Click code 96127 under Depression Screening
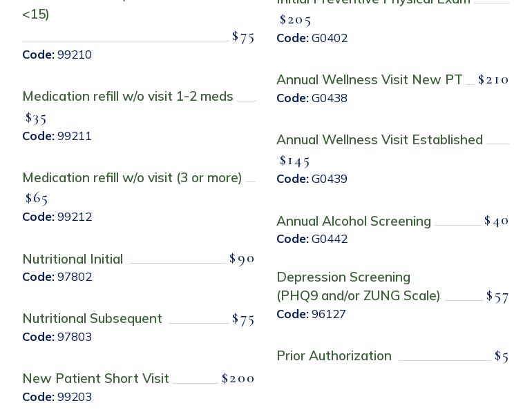532x412 pixels. click(328, 314)
